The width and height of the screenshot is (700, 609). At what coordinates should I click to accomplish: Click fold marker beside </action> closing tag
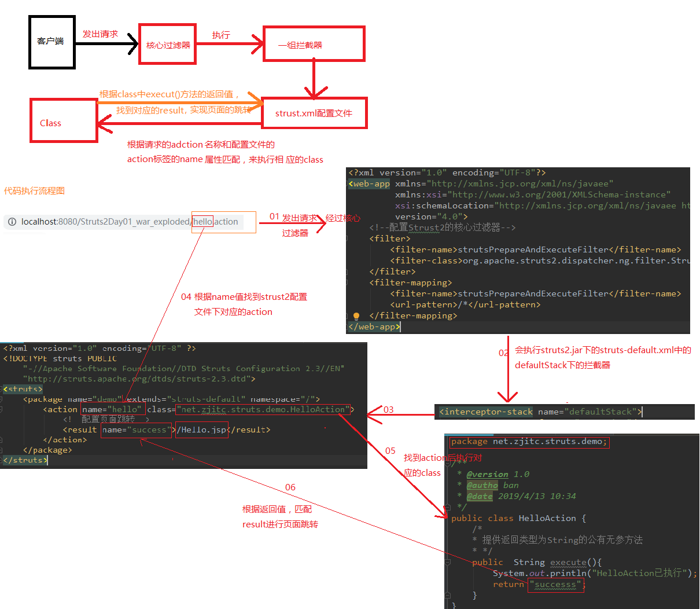pos(1,440)
